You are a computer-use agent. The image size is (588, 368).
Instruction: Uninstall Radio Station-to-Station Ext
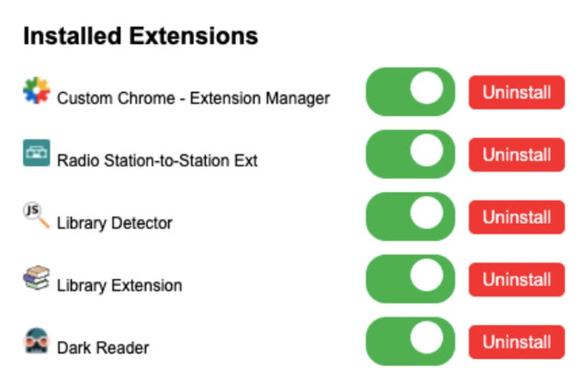pyautogui.click(x=517, y=155)
